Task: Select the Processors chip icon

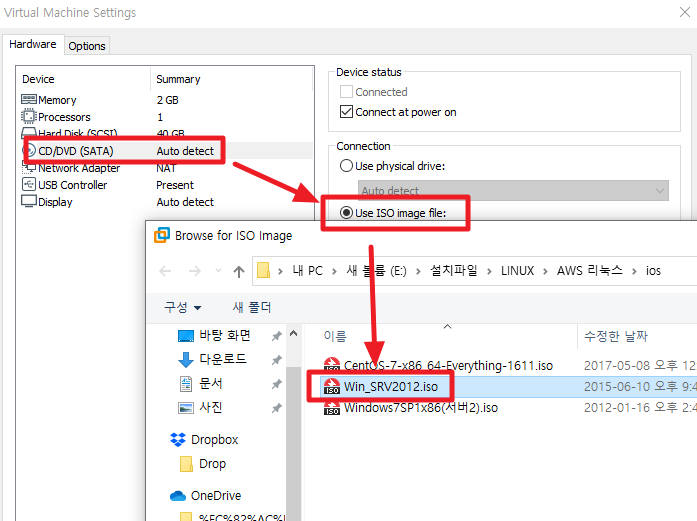Action: (x=29, y=116)
